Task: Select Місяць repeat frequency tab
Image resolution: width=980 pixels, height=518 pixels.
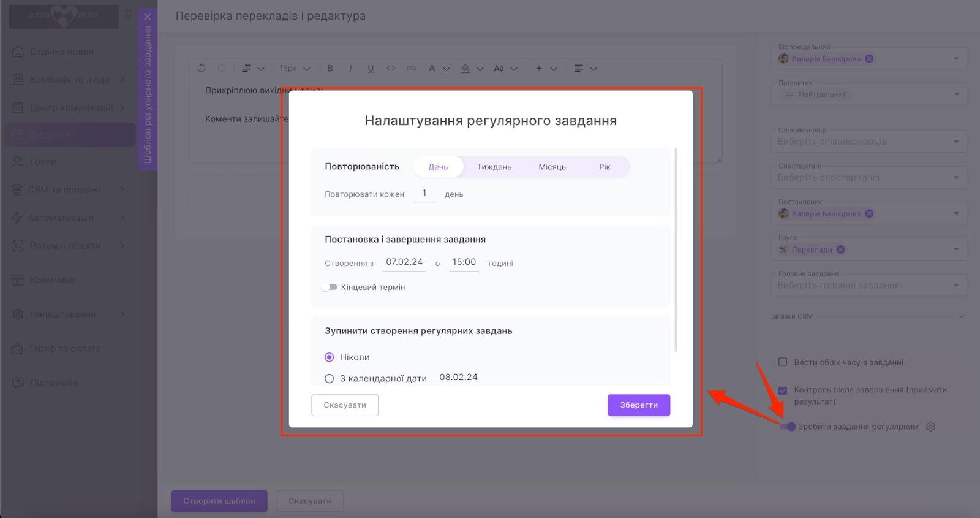Action: click(552, 167)
